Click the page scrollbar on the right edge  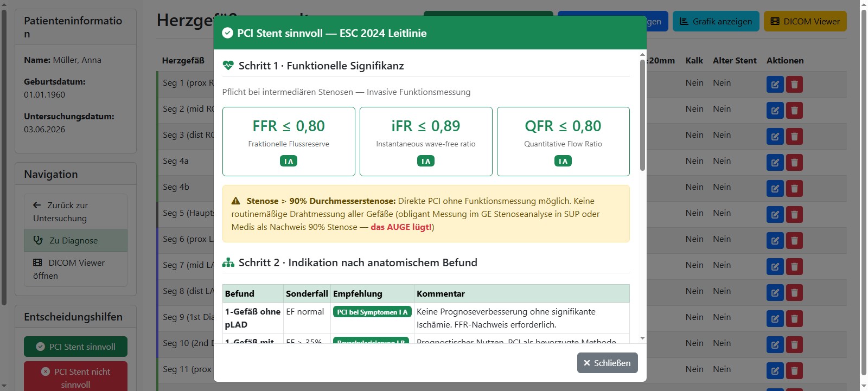pyautogui.click(x=864, y=193)
